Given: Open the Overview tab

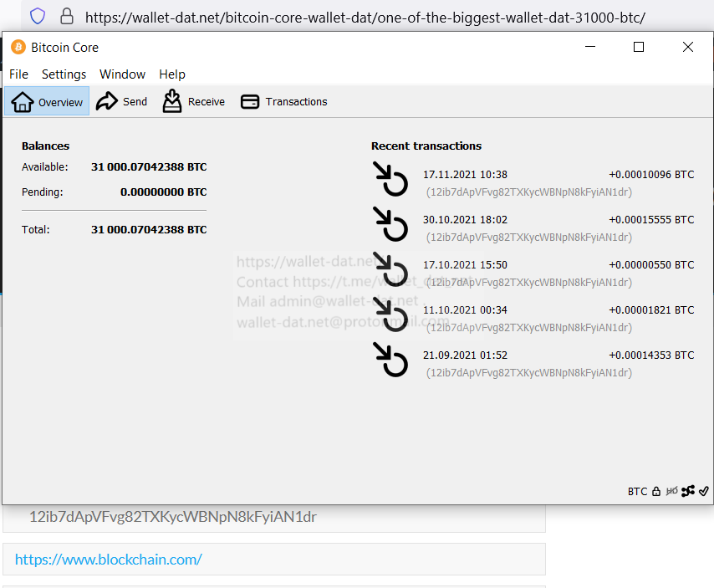Looking at the screenshot, I should click(48, 102).
